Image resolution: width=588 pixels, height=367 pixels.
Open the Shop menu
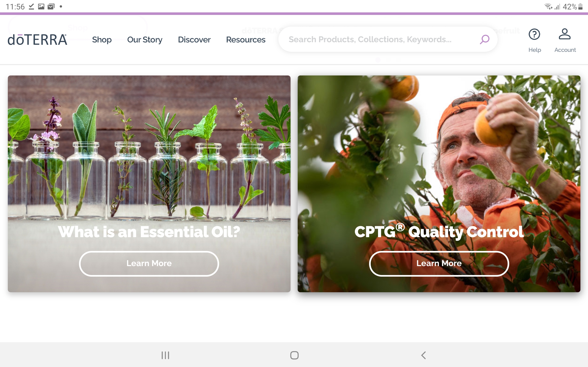[102, 39]
